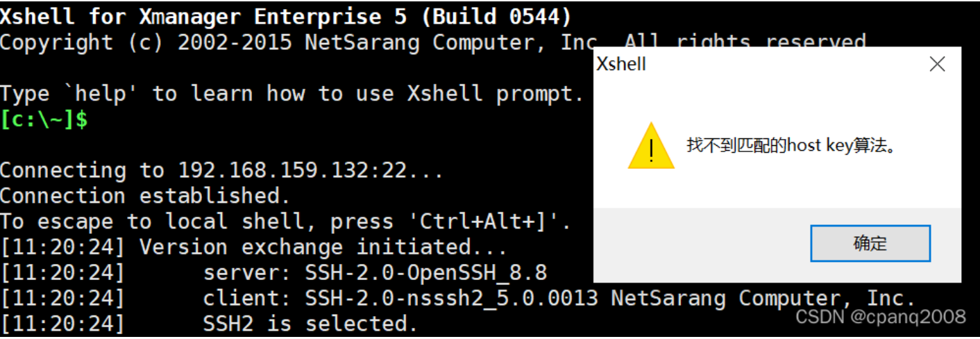
Task: Click the Xshell for Xmanager Enterprise heading
Action: [x=191, y=17]
